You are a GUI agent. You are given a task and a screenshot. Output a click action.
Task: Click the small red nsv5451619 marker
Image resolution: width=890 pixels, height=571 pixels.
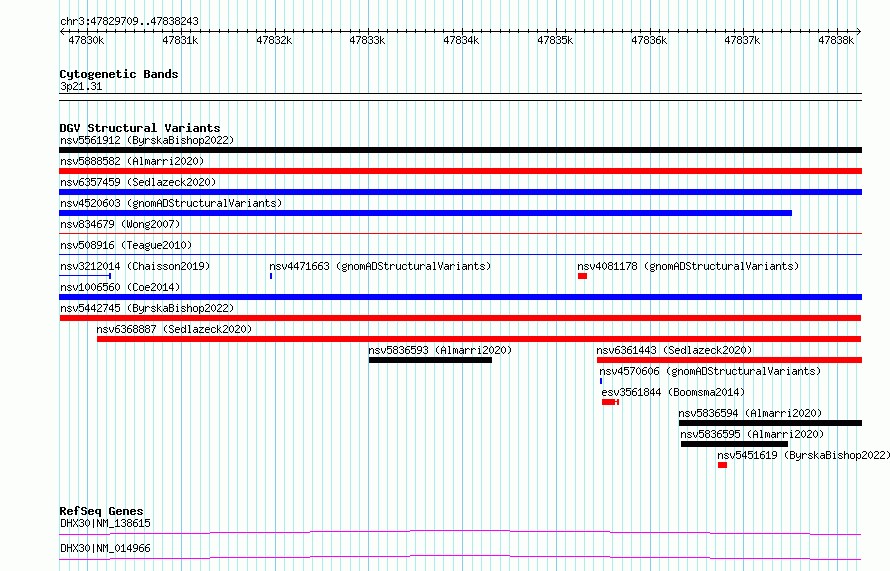pos(722,465)
